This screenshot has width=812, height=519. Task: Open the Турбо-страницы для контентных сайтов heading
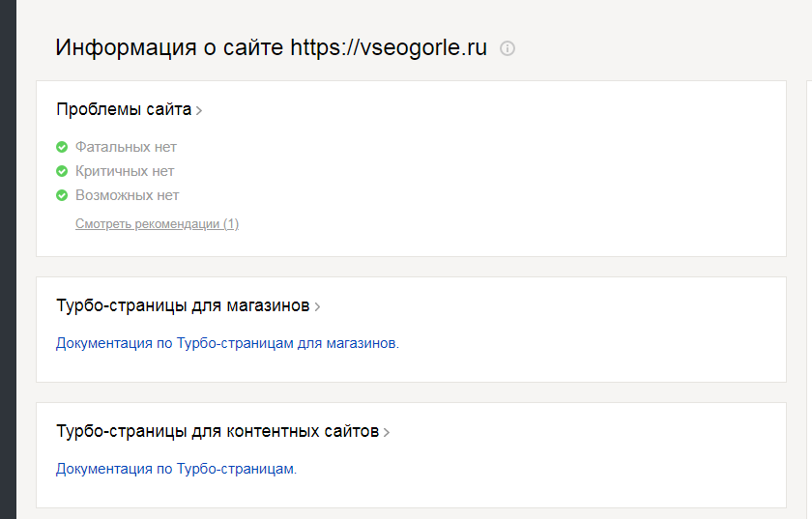click(217, 431)
